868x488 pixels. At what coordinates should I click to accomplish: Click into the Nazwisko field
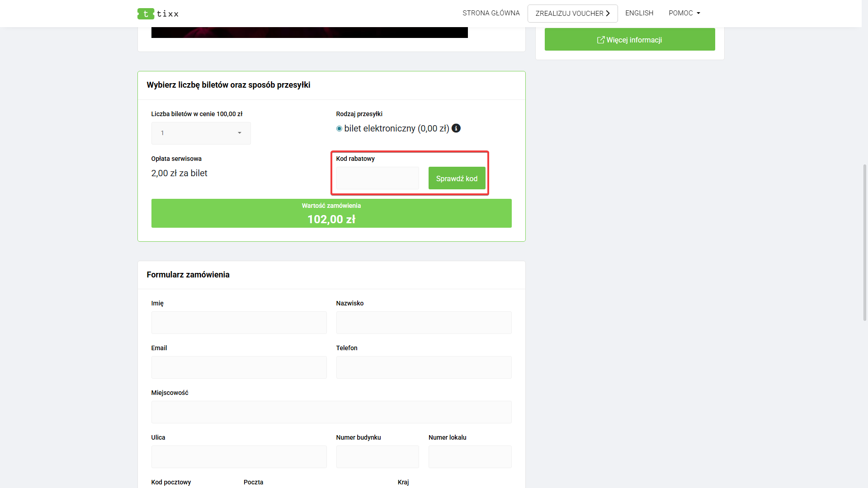click(424, 323)
